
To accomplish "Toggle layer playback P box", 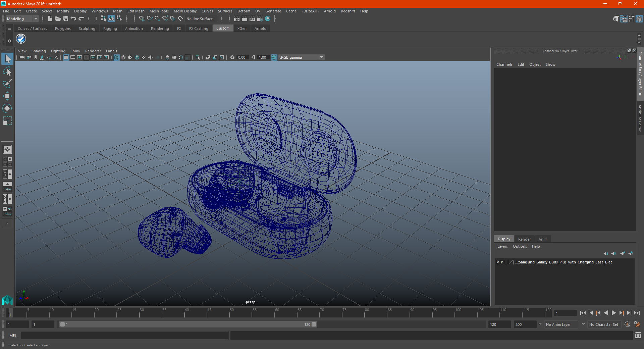I will [502, 262].
